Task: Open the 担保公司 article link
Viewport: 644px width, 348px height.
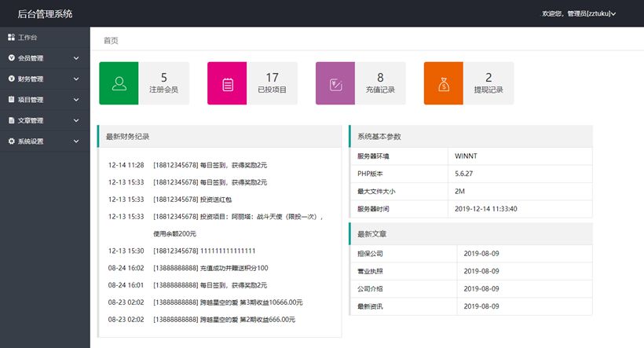Action: point(370,254)
